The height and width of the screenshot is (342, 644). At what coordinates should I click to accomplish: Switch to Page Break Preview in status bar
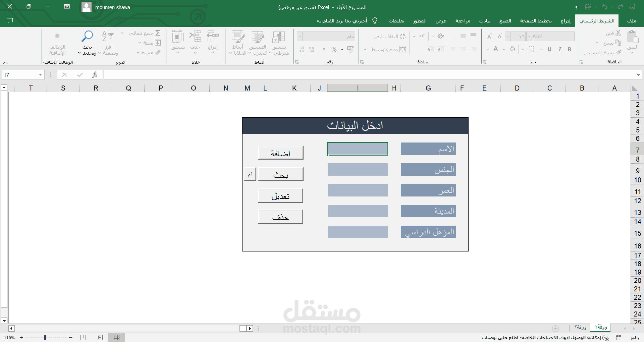tap(83, 338)
